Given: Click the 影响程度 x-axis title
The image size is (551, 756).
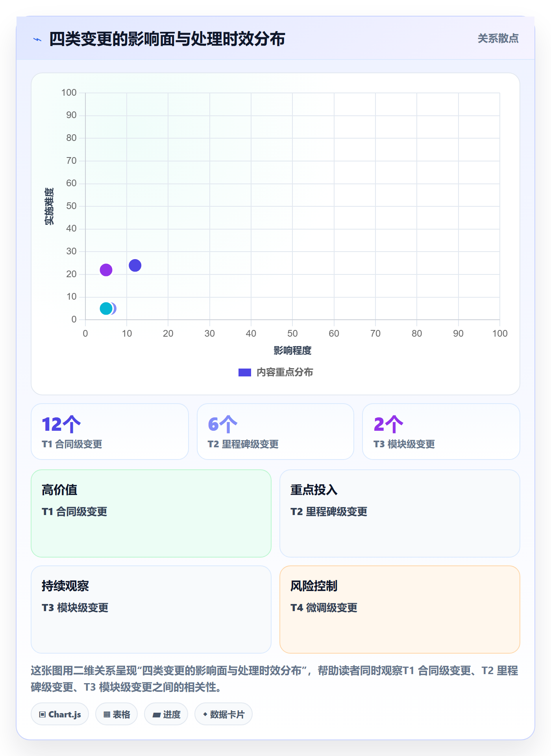Looking at the screenshot, I should coord(292,350).
